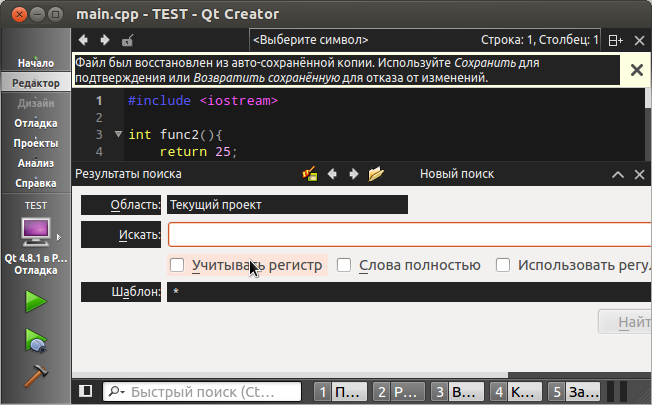Click the #include iostream code line
The width and height of the screenshot is (652, 405).
[203, 101]
